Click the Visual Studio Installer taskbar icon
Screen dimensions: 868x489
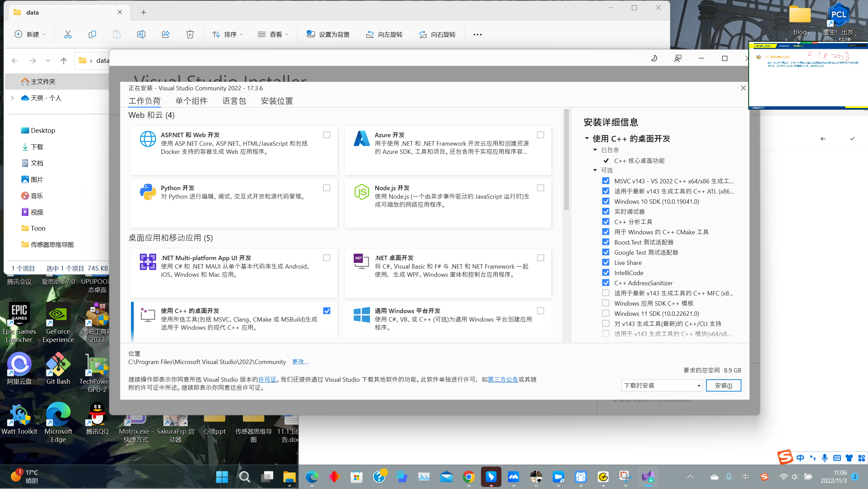[648, 477]
